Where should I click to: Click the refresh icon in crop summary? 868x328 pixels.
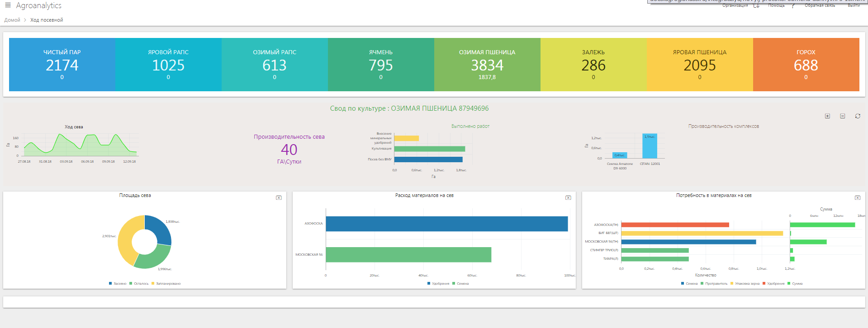click(x=858, y=116)
